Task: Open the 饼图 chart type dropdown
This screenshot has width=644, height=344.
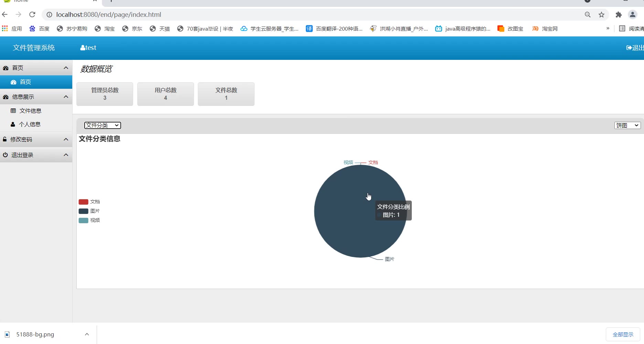Action: coord(627,125)
